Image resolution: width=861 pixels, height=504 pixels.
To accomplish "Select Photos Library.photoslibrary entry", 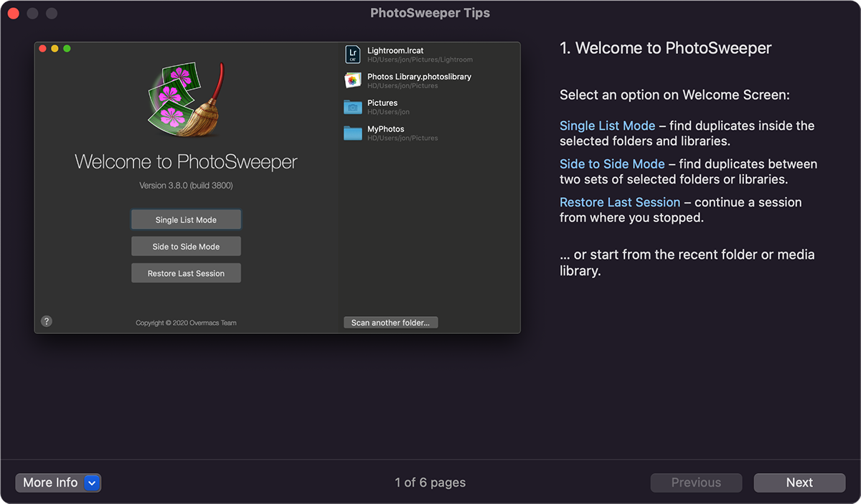I will coord(419,77).
